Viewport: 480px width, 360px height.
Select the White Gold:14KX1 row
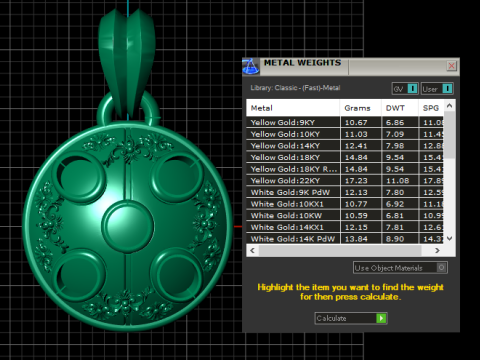click(345, 227)
